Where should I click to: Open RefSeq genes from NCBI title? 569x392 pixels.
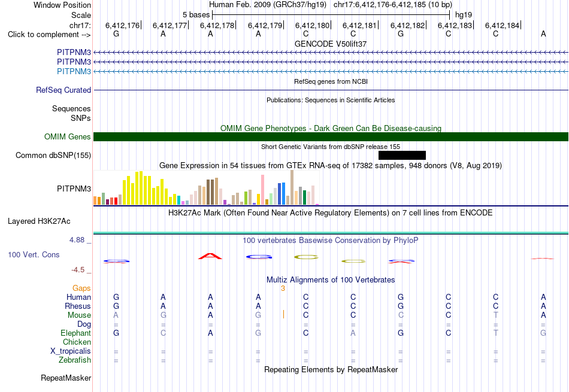coord(331,81)
